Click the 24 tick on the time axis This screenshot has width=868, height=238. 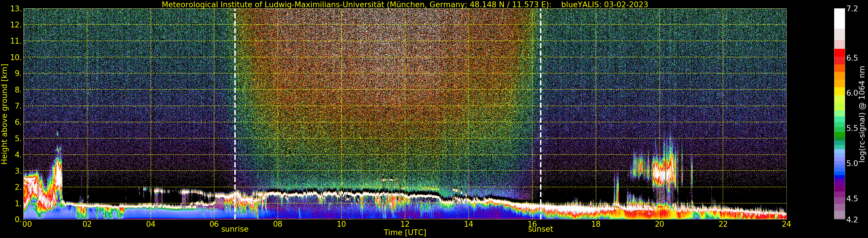coord(786,224)
